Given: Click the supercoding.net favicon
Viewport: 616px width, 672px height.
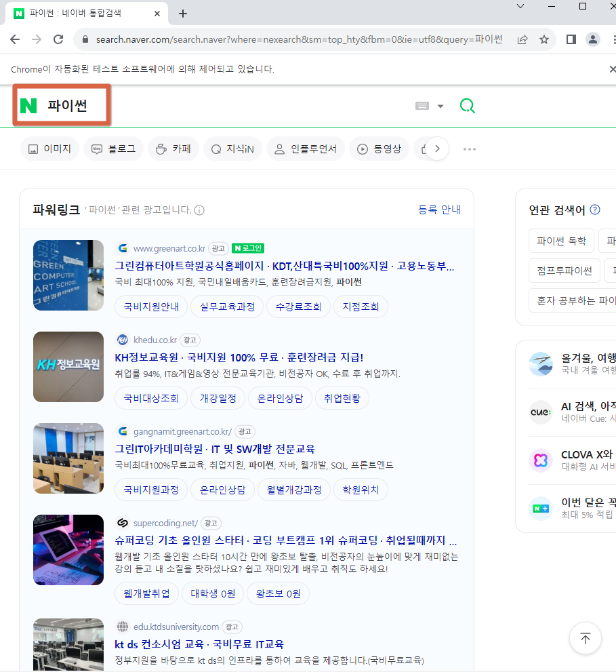Looking at the screenshot, I should pos(123,523).
